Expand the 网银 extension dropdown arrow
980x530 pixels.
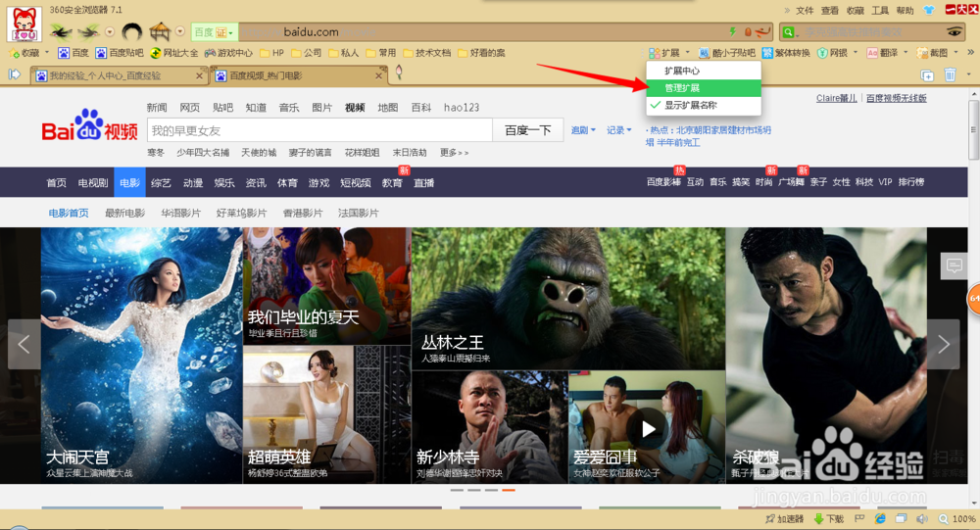pos(856,53)
